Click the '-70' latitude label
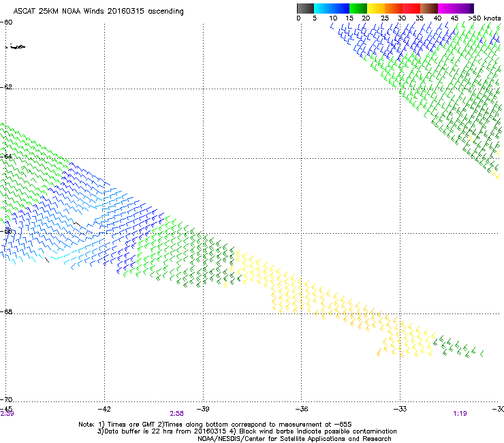The height and width of the screenshot is (443, 504). [x=6, y=399]
